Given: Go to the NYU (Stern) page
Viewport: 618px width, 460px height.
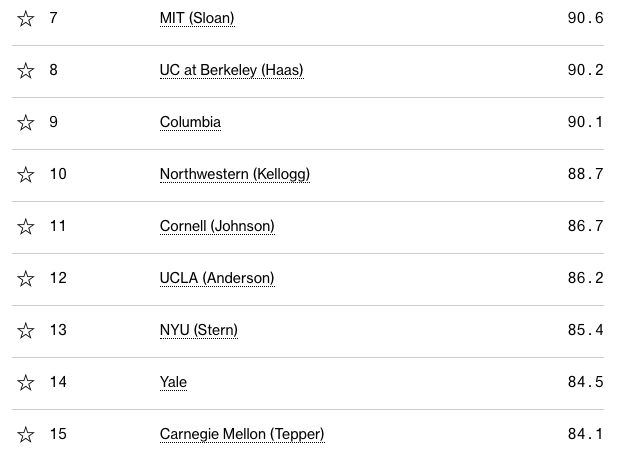Looking at the screenshot, I should (198, 330).
